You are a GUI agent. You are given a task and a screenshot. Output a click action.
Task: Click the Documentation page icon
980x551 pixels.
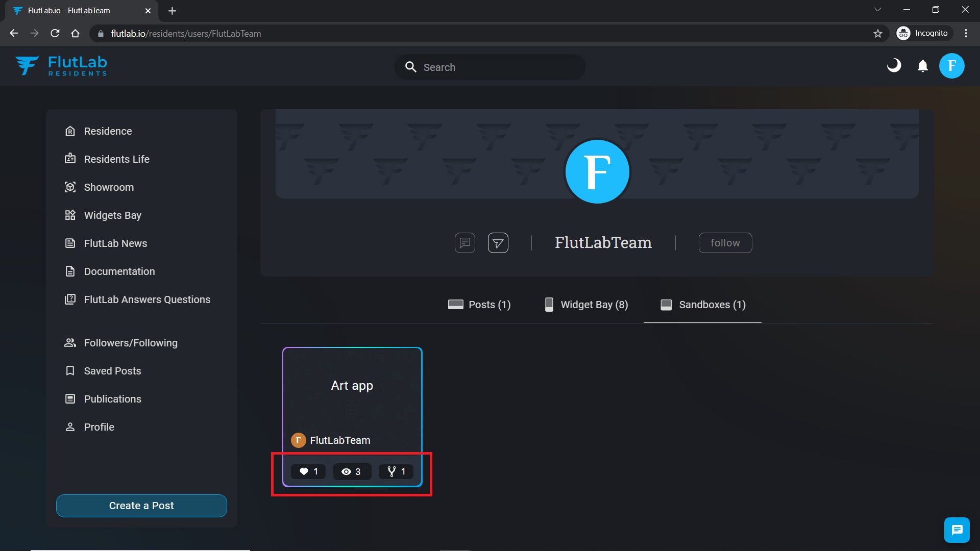(x=70, y=271)
